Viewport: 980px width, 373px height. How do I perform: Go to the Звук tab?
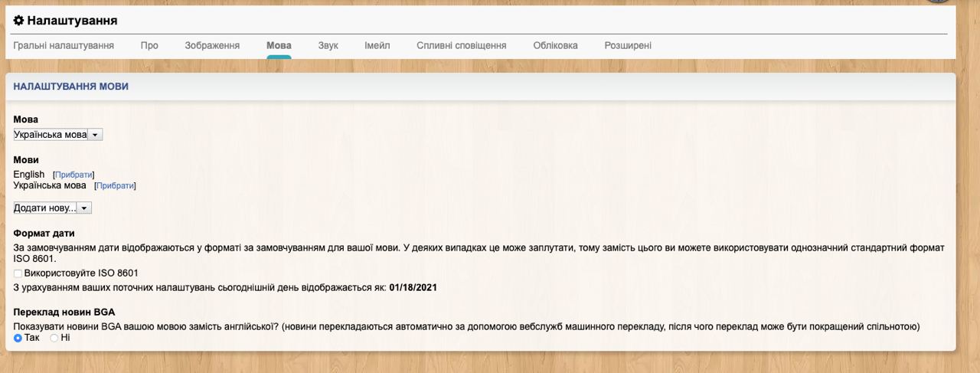point(328,45)
